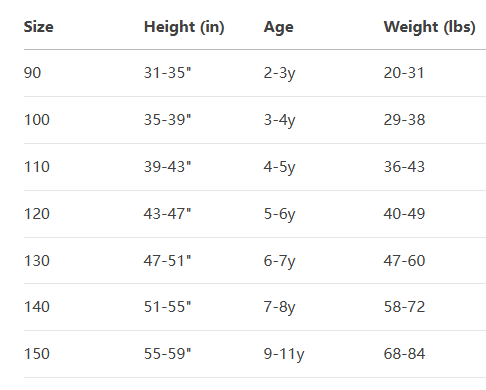Click the Size column header
This screenshot has width=486, height=390.
coord(39,27)
